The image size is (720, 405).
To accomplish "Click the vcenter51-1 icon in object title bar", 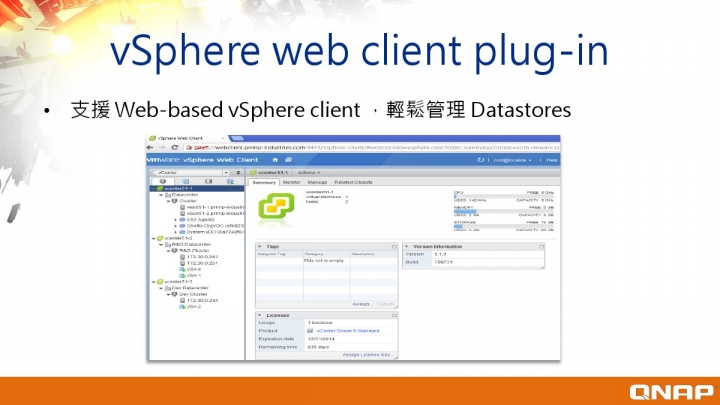I will tap(253, 173).
